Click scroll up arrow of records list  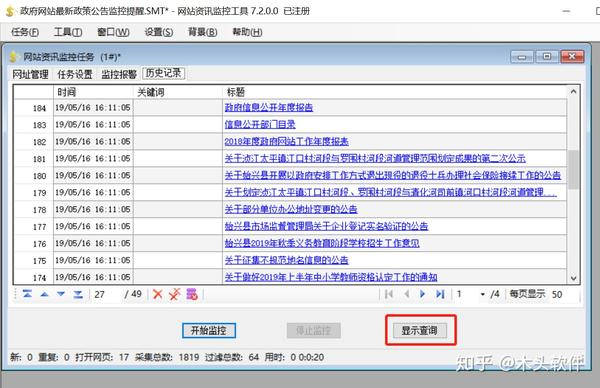573,92
